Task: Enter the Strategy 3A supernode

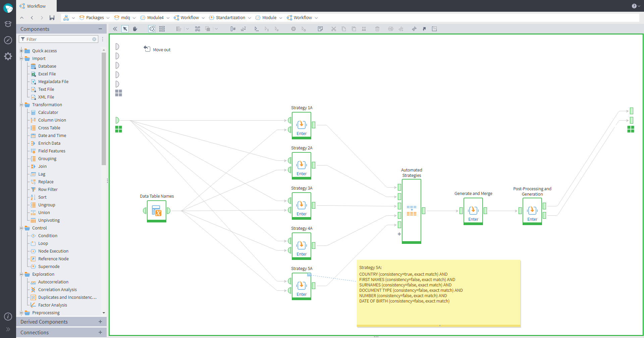Action: 302,214
